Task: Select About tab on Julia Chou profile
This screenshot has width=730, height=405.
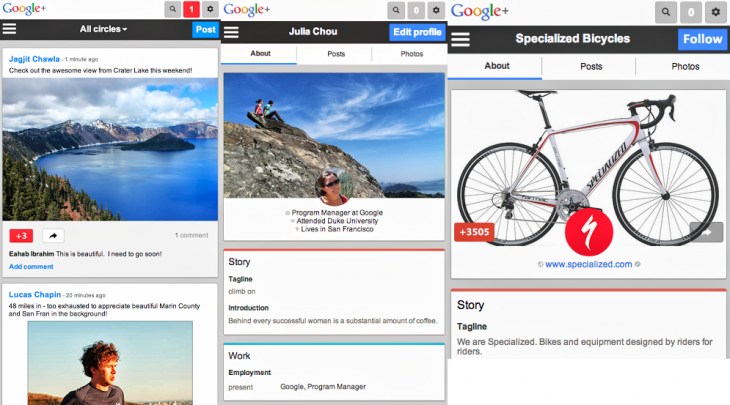Action: 260,54
